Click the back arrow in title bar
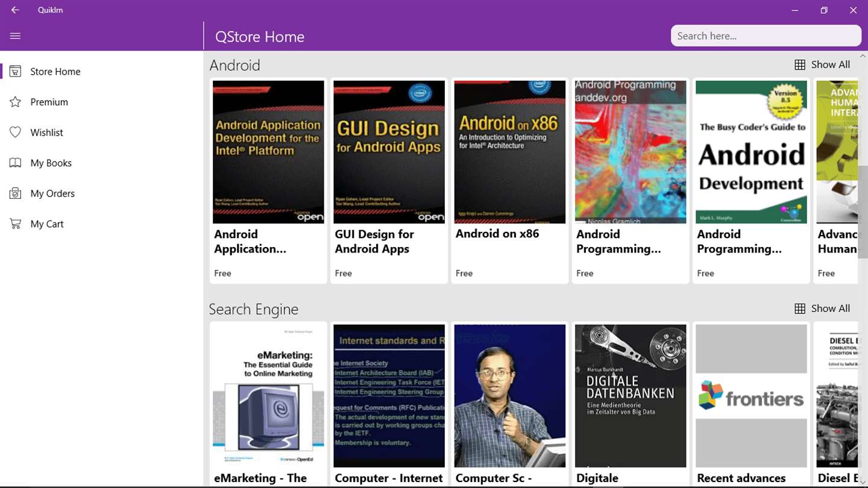Image resolution: width=868 pixels, height=488 pixels. click(x=15, y=10)
